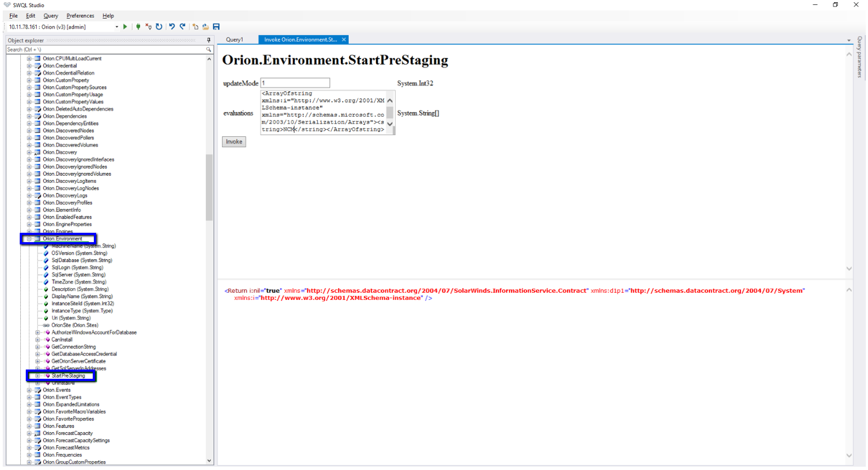Click the Orion.Discovery entity icon

pyautogui.click(x=38, y=152)
